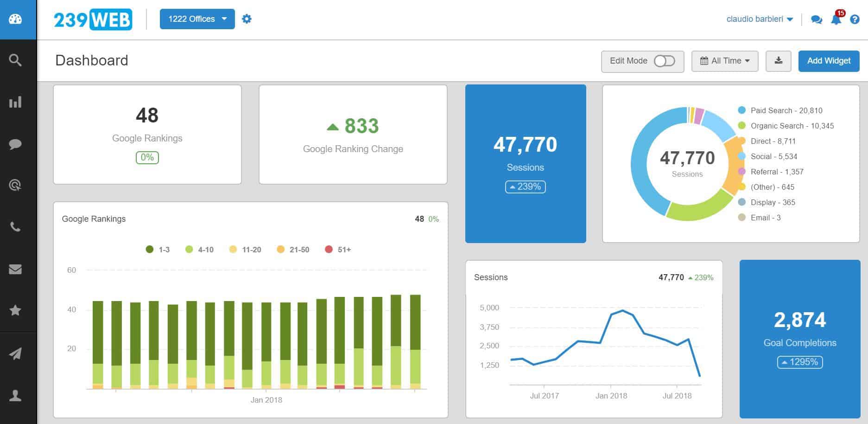Image resolution: width=868 pixels, height=424 pixels.
Task: Click the 48 Google Rankings widget
Action: 147,135
